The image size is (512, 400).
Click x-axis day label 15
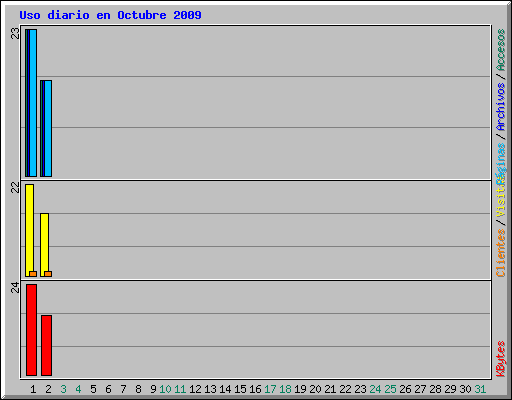tap(240, 389)
